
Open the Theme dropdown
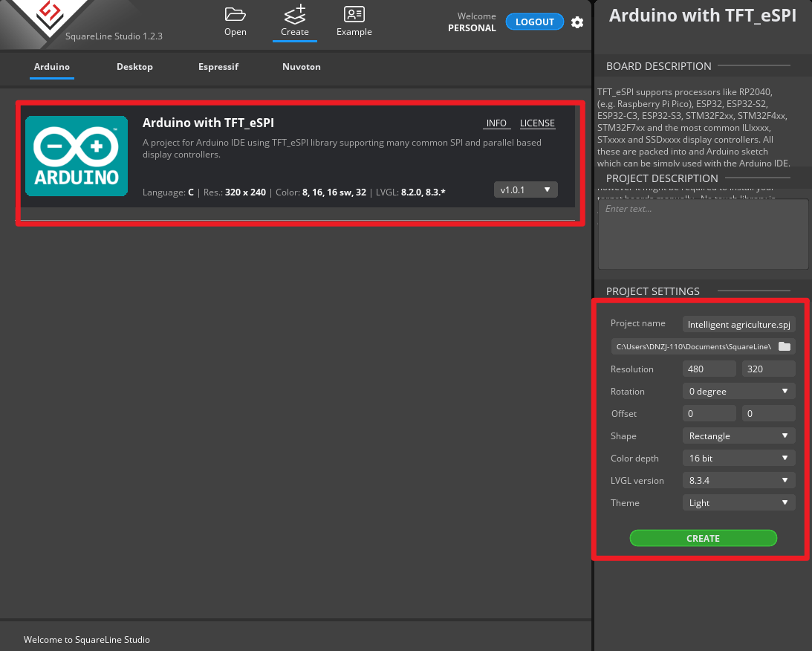[739, 503]
